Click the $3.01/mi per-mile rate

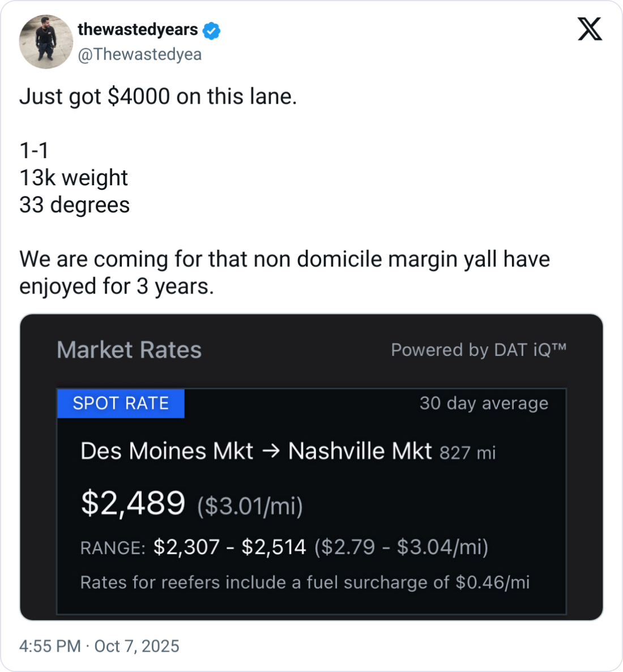pos(250,505)
